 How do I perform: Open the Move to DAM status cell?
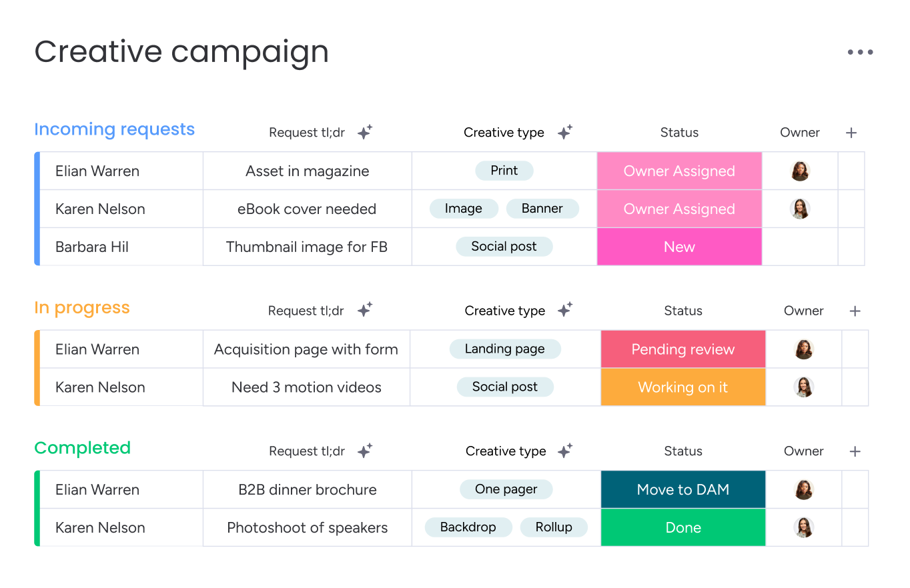click(683, 489)
